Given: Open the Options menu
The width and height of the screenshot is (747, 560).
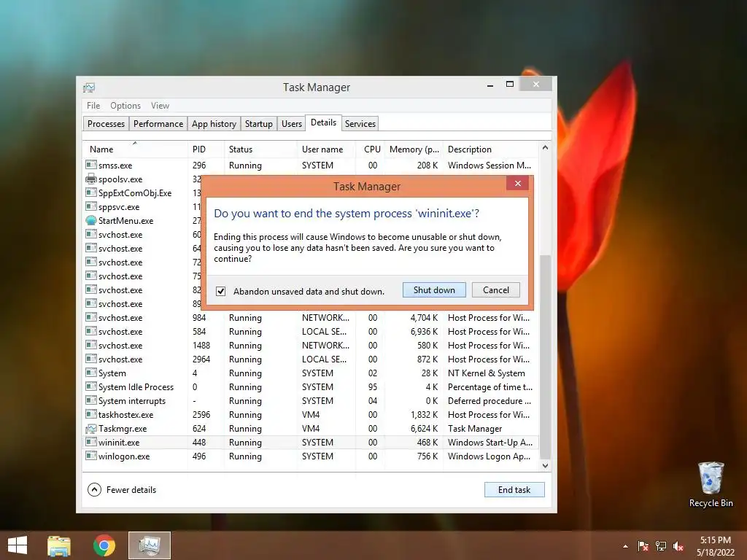Looking at the screenshot, I should [x=125, y=106].
